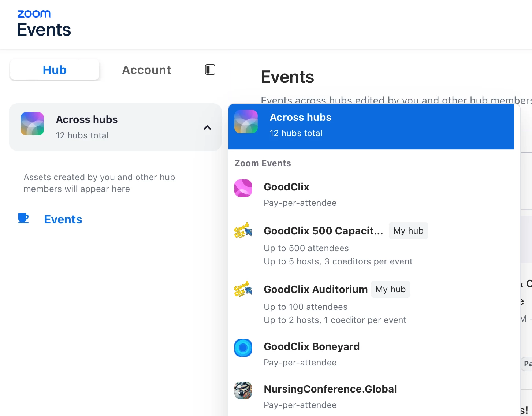Click the Up to 500 attendees text
532x416 pixels.
point(306,248)
